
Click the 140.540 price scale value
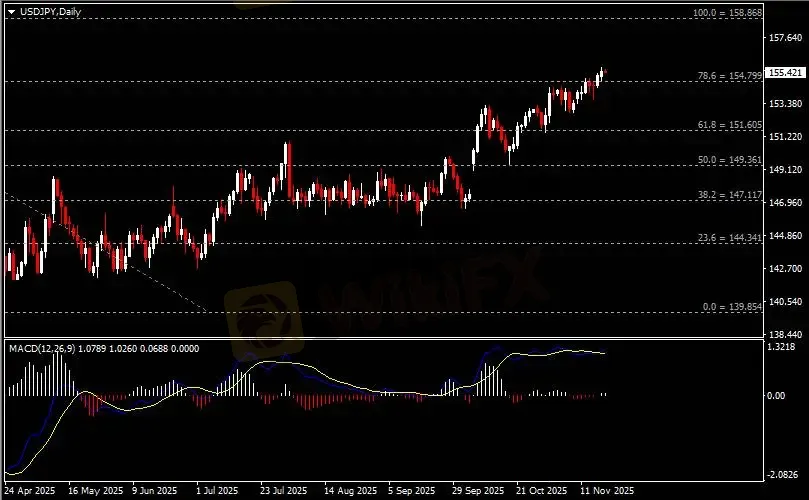[785, 302]
